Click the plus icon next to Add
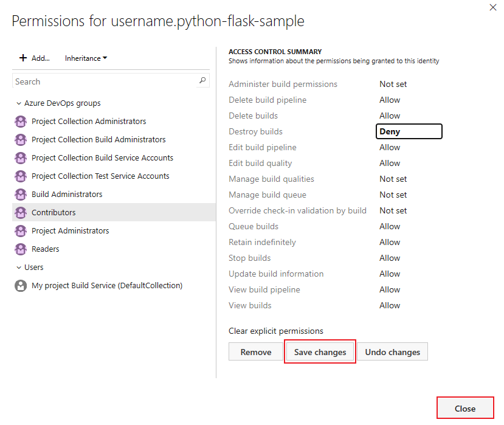Screen dimensions: 504x425 pyautogui.click(x=23, y=58)
